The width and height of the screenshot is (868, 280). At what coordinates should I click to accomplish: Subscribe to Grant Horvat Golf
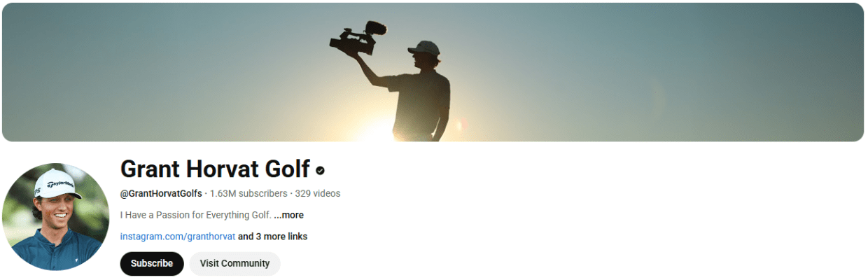click(x=152, y=264)
